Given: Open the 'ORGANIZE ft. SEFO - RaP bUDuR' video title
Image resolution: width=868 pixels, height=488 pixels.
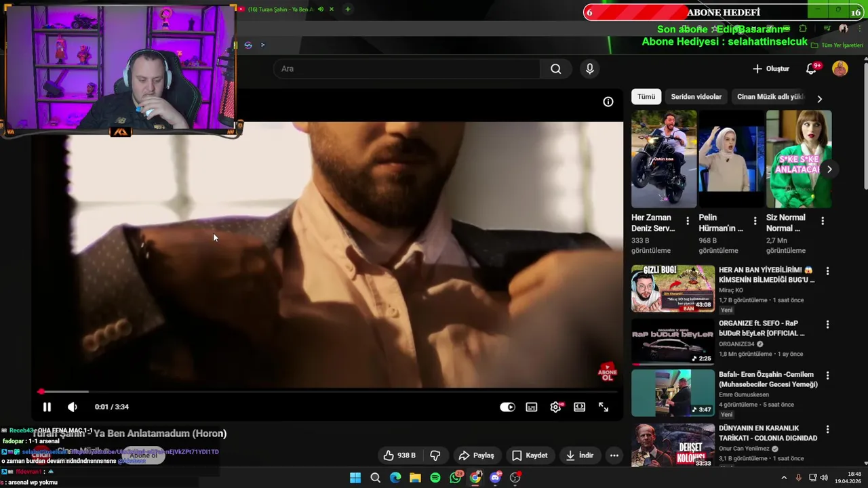Looking at the screenshot, I should [x=762, y=328].
